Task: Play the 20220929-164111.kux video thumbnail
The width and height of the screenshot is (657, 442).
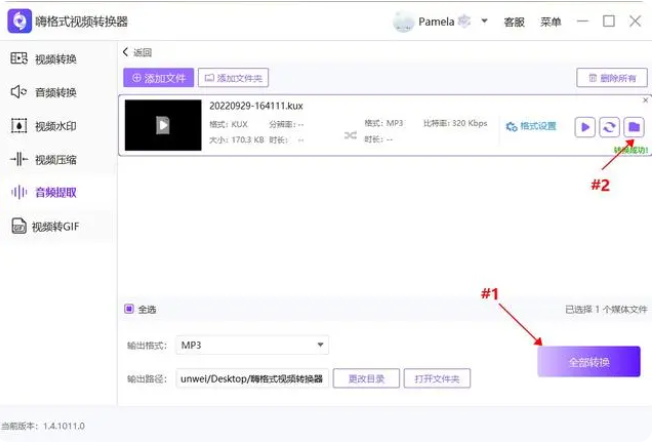Action: pos(163,125)
